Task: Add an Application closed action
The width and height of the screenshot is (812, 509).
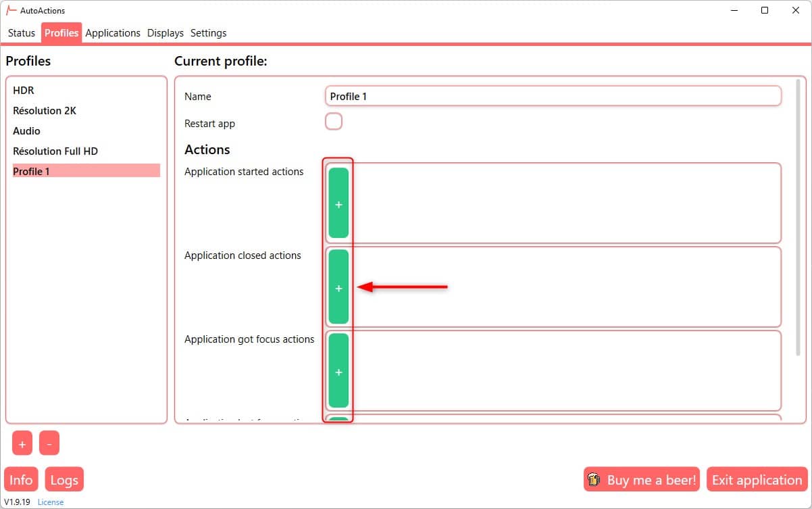Action: [x=338, y=287]
